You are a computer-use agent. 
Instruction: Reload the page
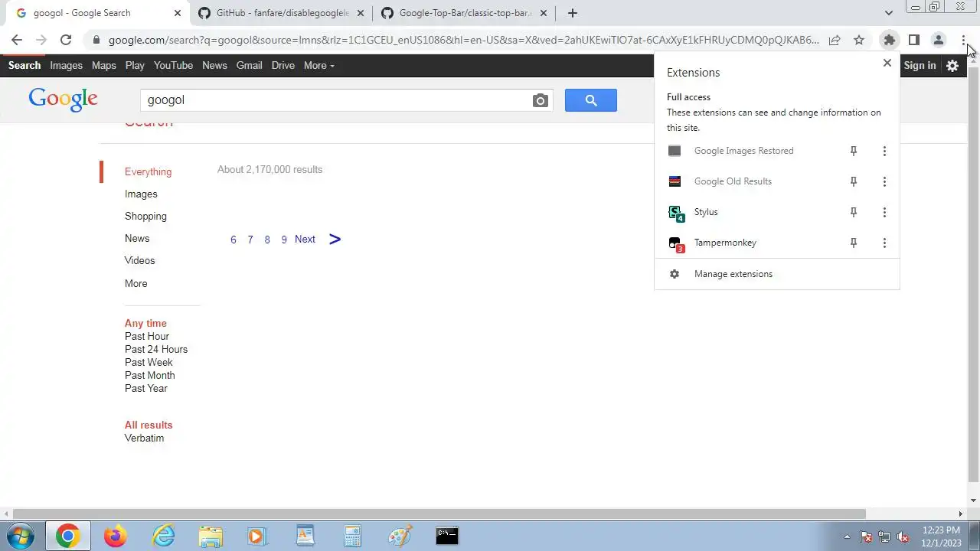pos(66,40)
